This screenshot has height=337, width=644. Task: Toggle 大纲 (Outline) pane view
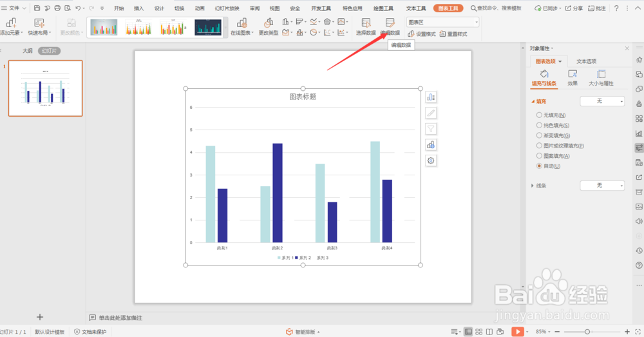28,51
